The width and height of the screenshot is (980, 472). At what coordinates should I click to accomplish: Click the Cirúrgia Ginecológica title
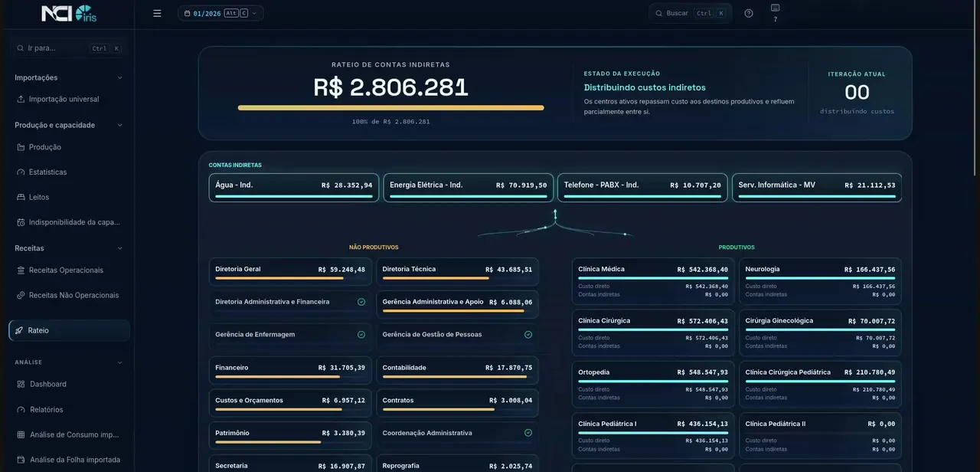[779, 320]
